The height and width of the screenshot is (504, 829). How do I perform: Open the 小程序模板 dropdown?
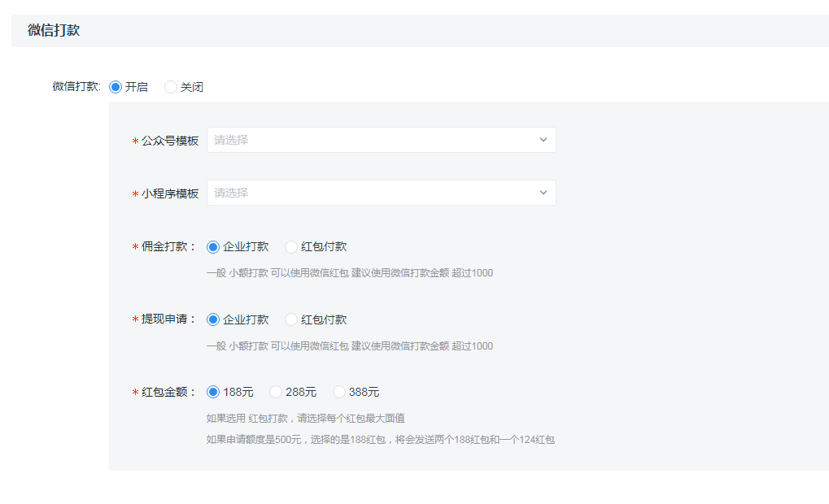[x=382, y=193]
